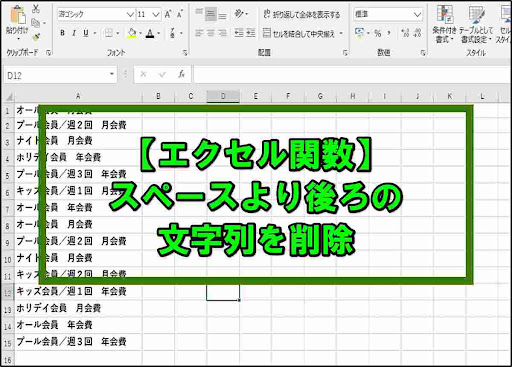
Task: Apply the yellow fill color bucket
Action: click(132, 33)
